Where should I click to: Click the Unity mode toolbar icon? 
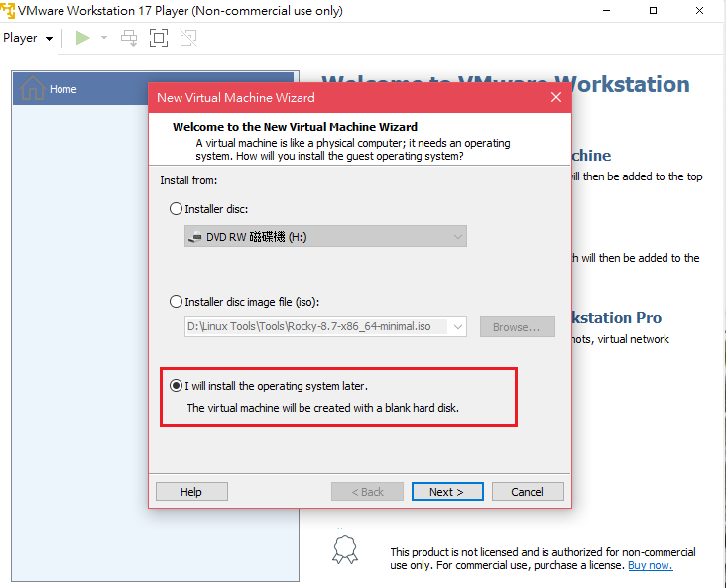click(x=188, y=38)
